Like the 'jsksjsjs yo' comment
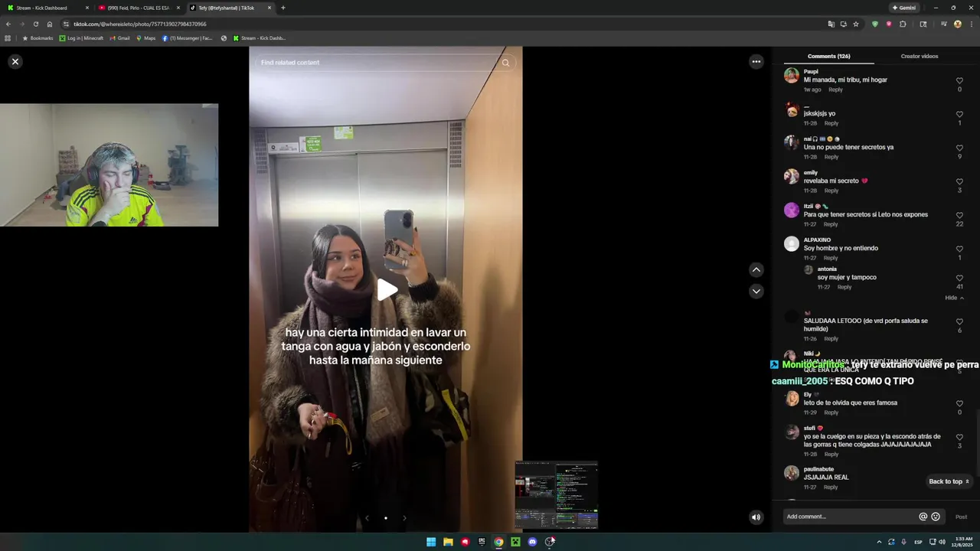Image resolution: width=980 pixels, height=551 pixels. (x=959, y=114)
